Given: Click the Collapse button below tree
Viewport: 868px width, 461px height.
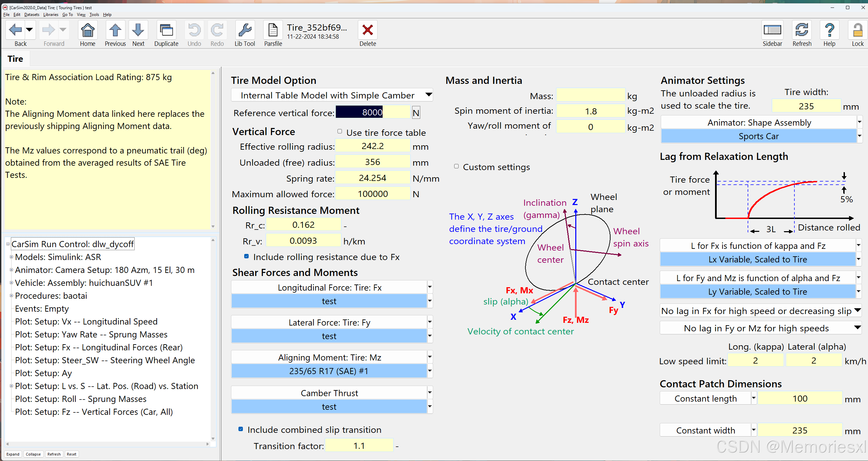Looking at the screenshot, I should coord(33,454).
